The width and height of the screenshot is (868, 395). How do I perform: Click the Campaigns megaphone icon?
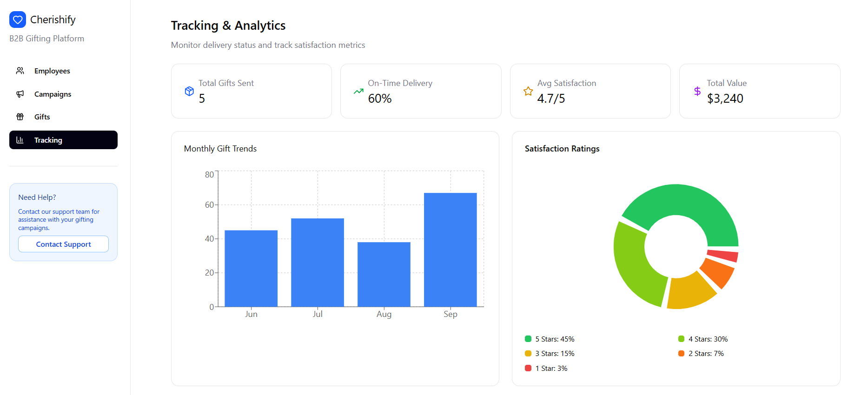(x=20, y=94)
